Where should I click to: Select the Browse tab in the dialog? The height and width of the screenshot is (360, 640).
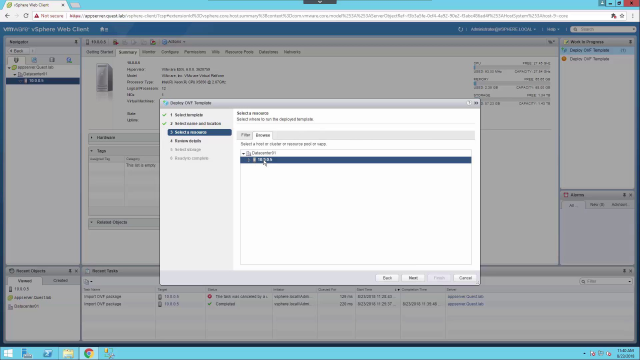pyautogui.click(x=262, y=135)
